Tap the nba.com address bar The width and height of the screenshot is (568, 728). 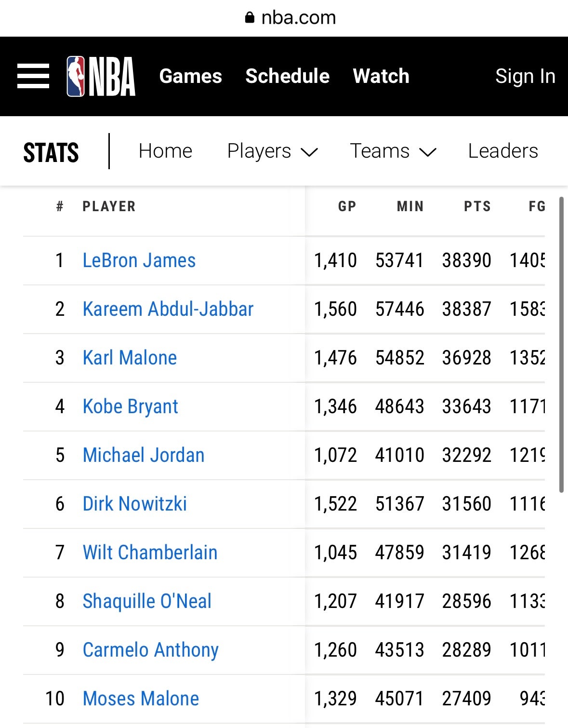pos(298,18)
